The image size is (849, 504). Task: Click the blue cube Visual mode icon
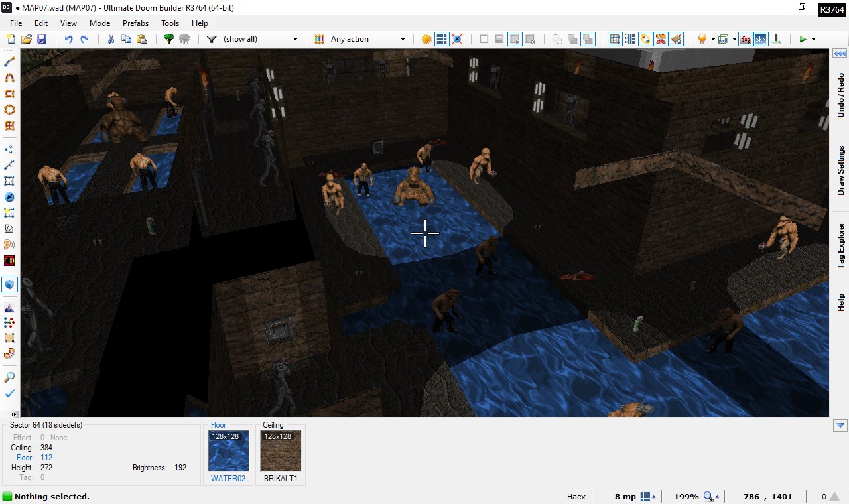point(9,284)
